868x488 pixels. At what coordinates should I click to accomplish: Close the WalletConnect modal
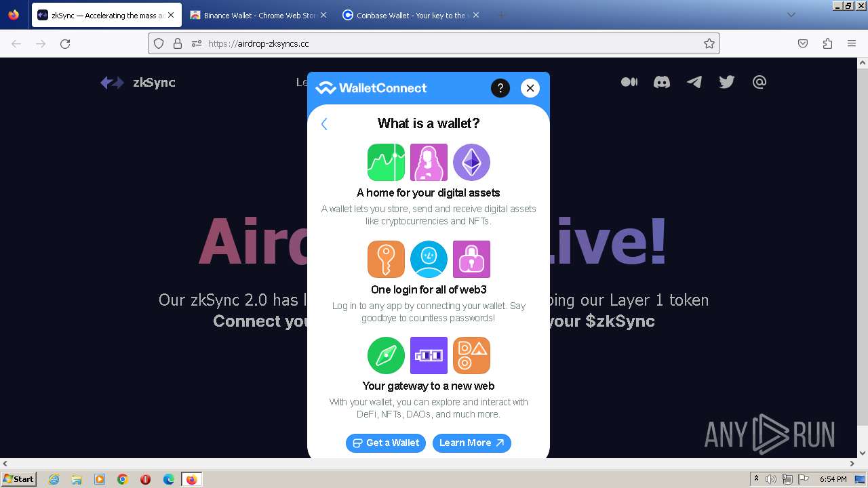click(x=530, y=88)
